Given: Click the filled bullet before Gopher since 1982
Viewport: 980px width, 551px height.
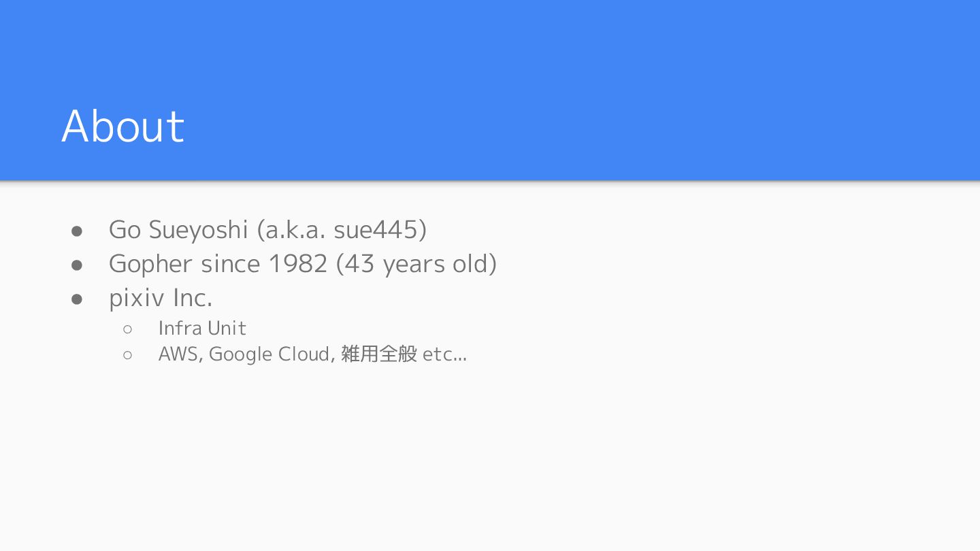Looking at the screenshot, I should (77, 265).
